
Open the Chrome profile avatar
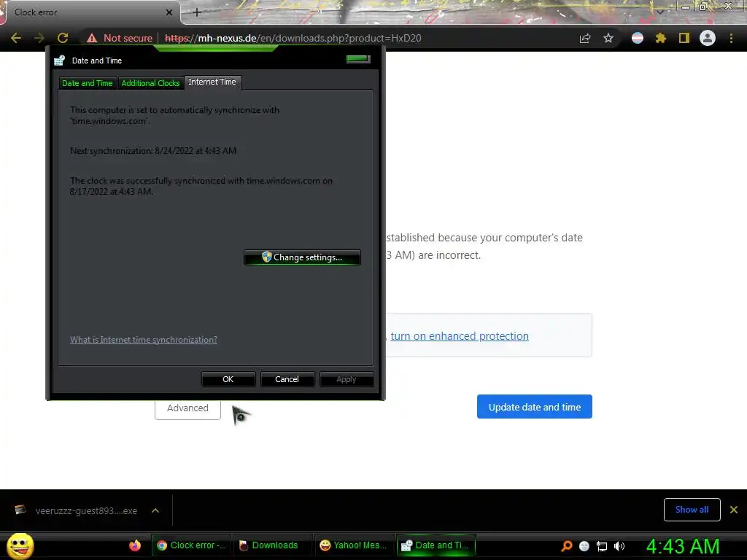click(x=707, y=38)
